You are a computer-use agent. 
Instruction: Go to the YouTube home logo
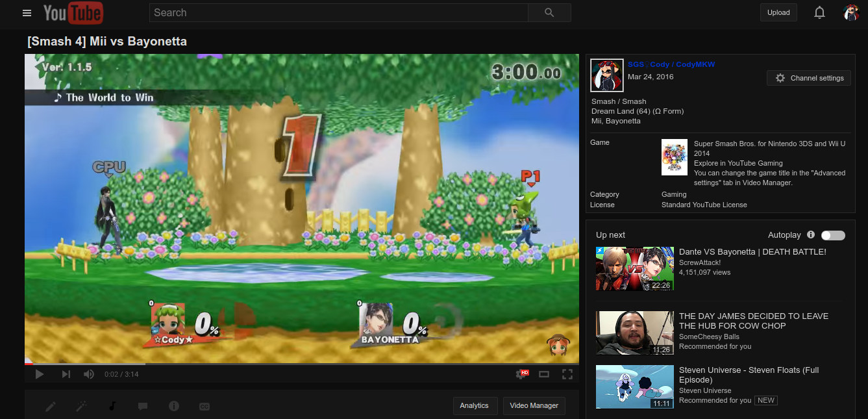click(73, 13)
